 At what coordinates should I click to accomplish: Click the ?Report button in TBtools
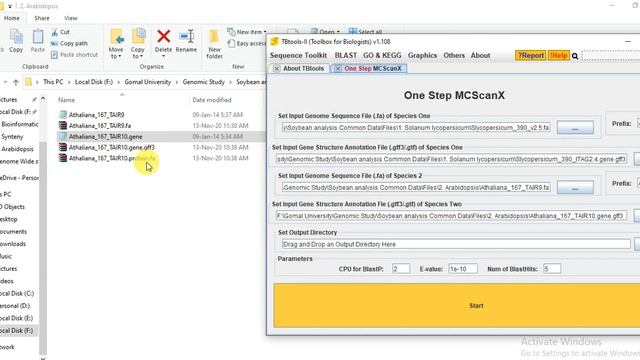[x=530, y=56]
